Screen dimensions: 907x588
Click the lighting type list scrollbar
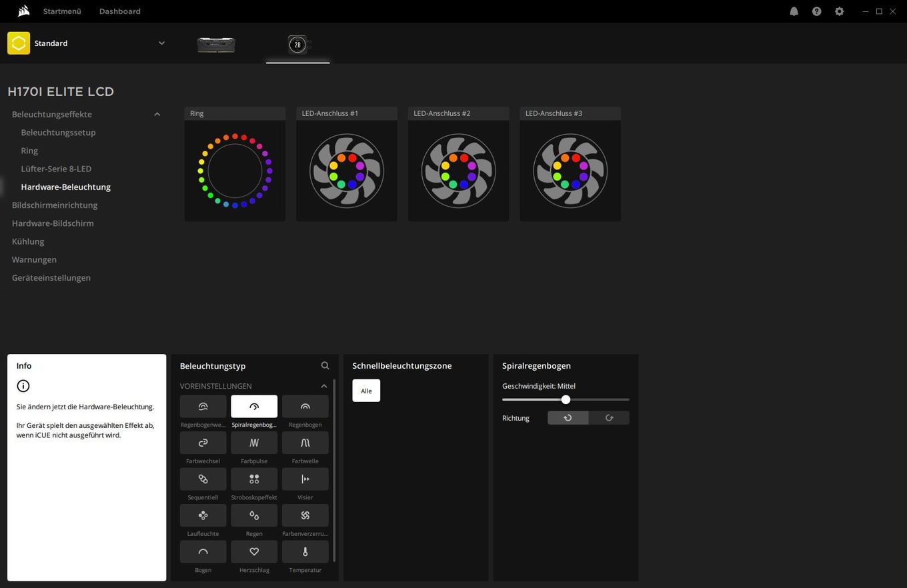(x=334, y=471)
